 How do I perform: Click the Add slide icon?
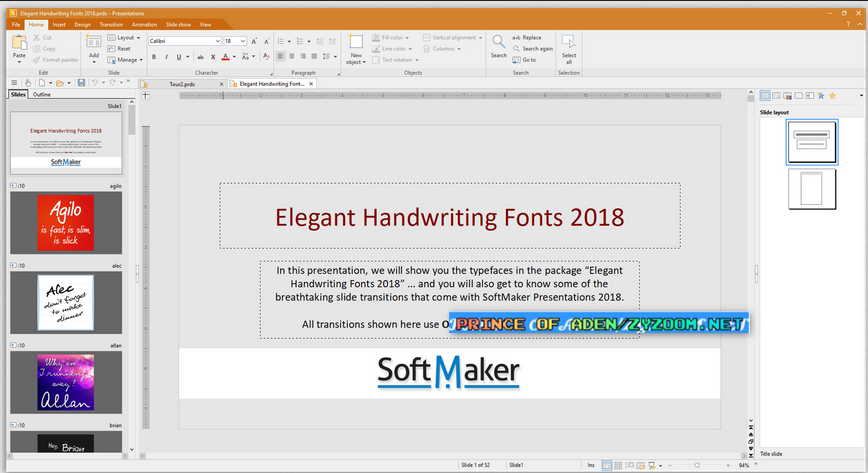click(94, 42)
